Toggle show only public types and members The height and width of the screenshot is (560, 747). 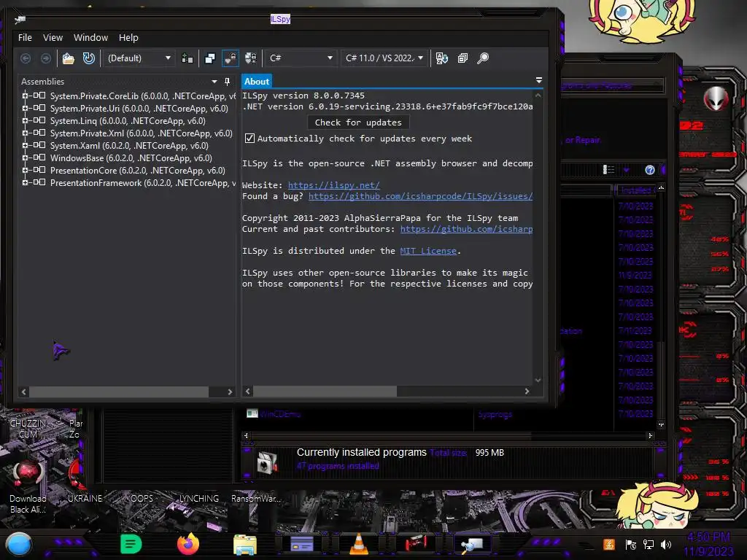[209, 58]
